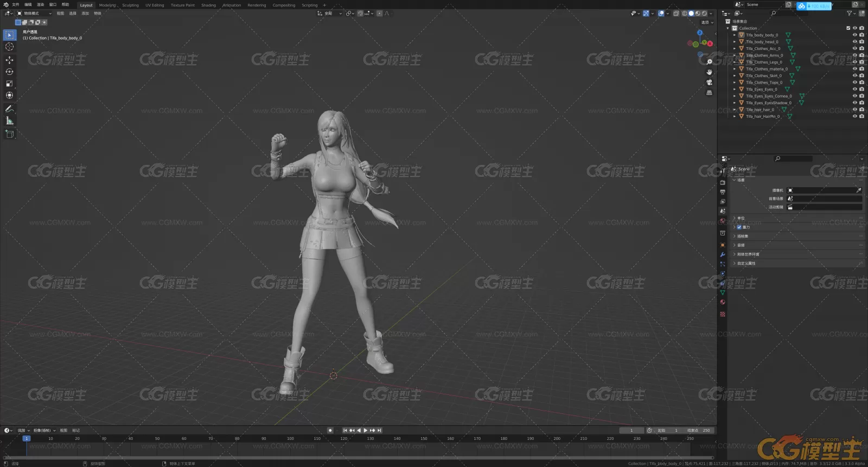
Task: Click the camera eyedropper icon
Action: pyautogui.click(x=859, y=190)
